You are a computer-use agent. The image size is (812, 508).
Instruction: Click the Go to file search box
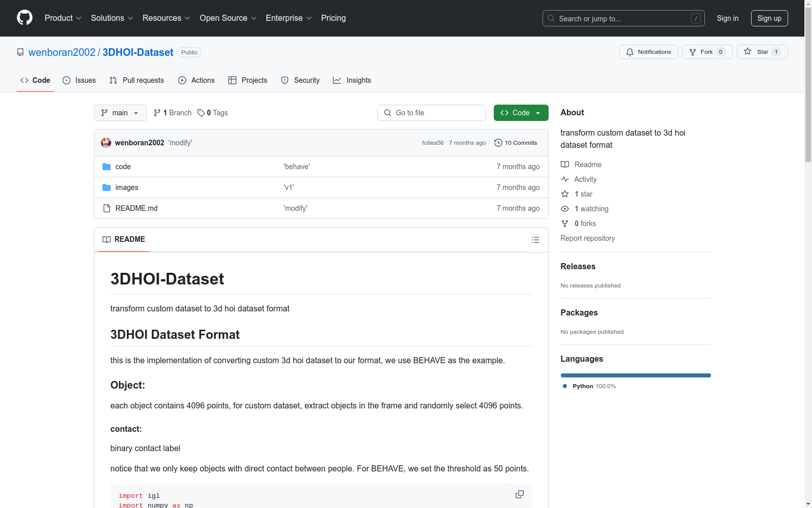[431, 113]
